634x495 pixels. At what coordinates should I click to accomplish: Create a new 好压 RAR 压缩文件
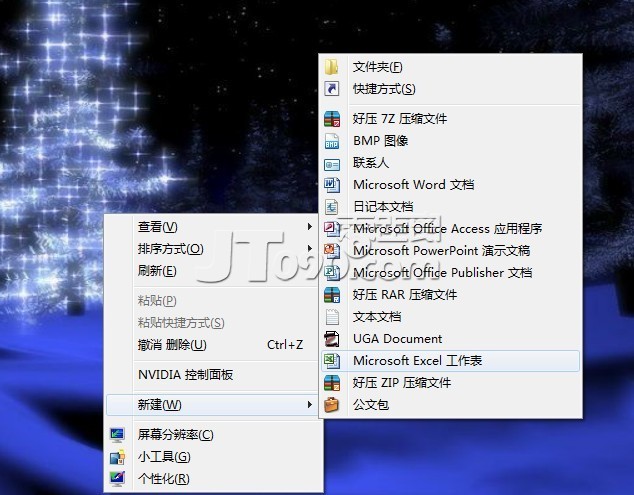click(x=450, y=295)
